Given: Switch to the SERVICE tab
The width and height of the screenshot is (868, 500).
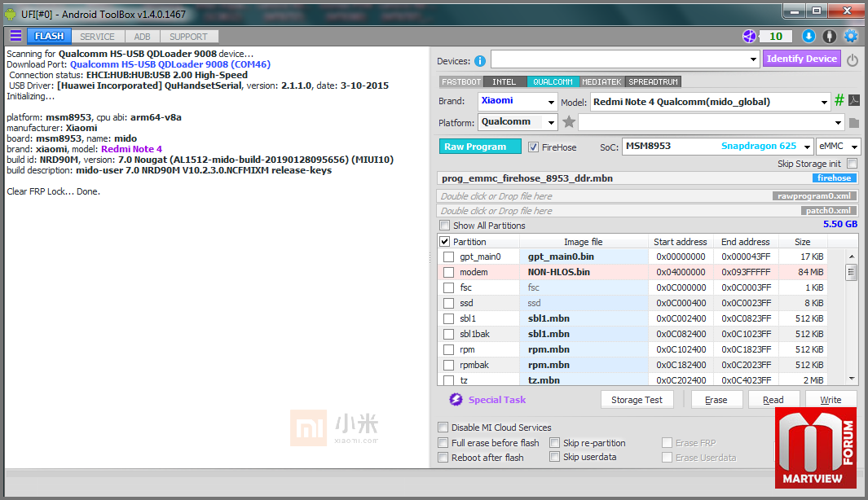Looking at the screenshot, I should 98,37.
